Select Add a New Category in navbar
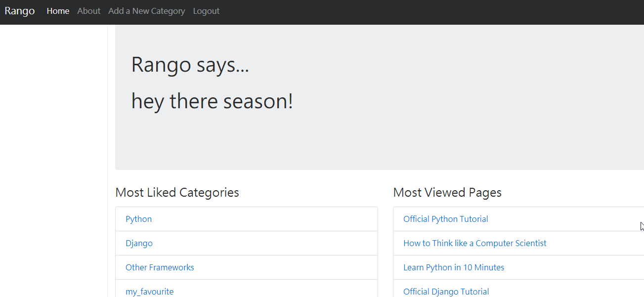The image size is (644, 297). (x=146, y=11)
